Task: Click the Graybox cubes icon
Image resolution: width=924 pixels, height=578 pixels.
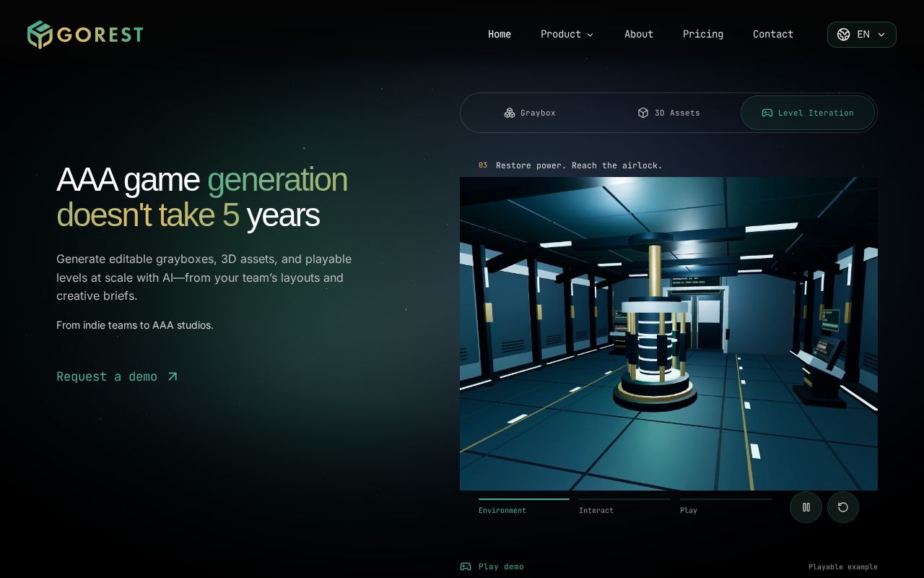Action: tap(510, 113)
